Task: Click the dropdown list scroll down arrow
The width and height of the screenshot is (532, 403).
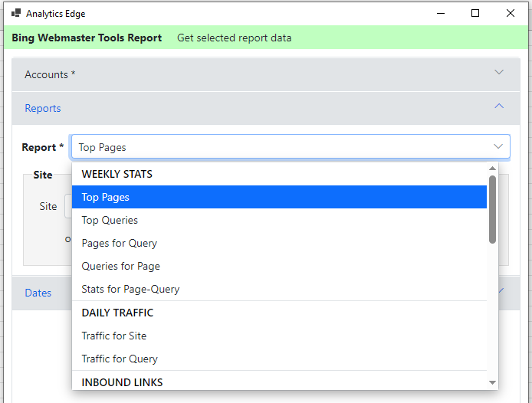Action: pyautogui.click(x=492, y=382)
